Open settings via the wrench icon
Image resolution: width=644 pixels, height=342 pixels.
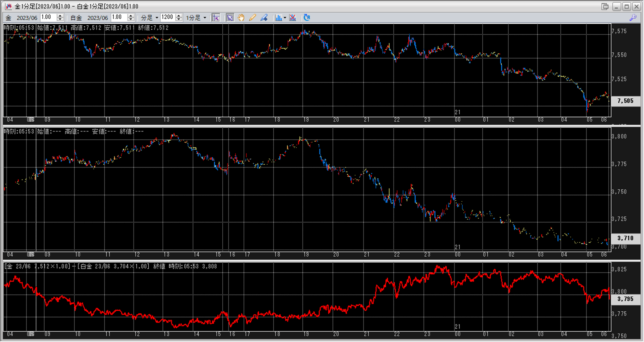(633, 18)
